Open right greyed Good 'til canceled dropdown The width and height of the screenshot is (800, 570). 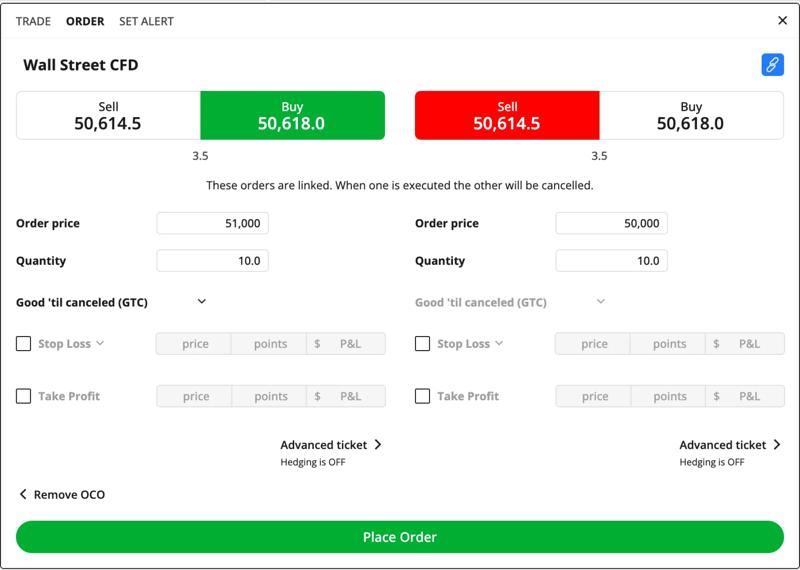[x=510, y=302]
